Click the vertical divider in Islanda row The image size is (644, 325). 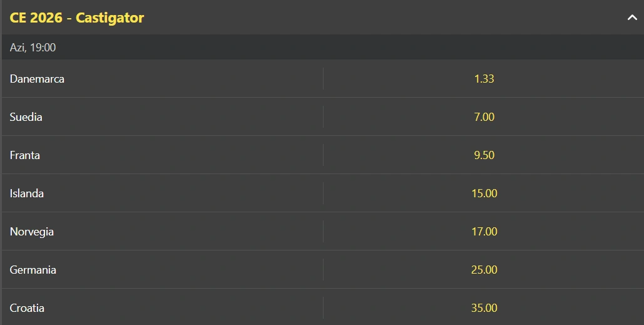coord(323,193)
